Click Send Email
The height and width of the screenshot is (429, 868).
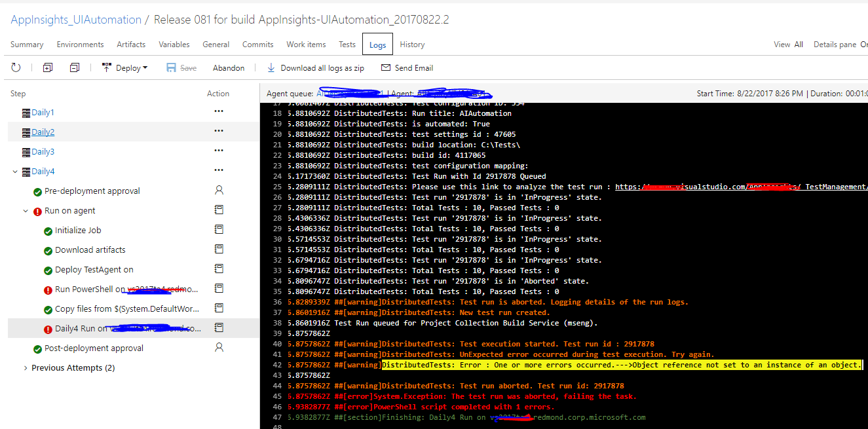click(407, 68)
